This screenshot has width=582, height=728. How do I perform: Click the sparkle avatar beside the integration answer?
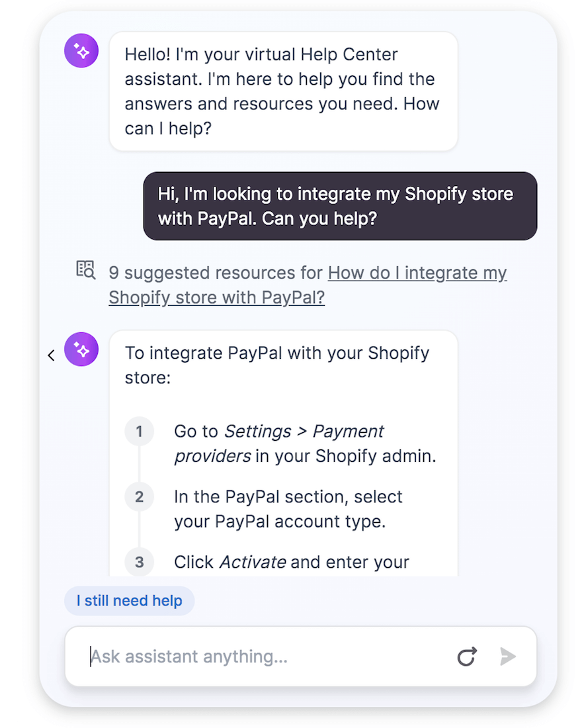81,349
